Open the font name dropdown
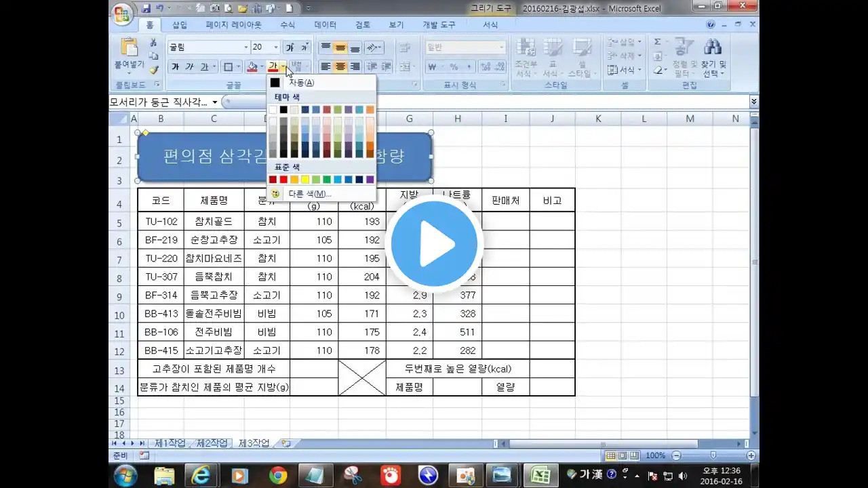Screen dimensions: 868x488 click(x=245, y=47)
